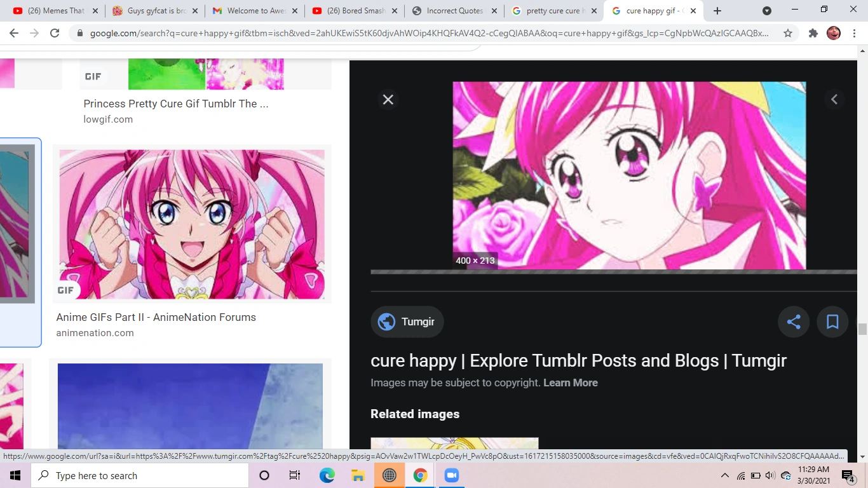Image resolution: width=868 pixels, height=488 pixels.
Task: Switch to the Bored Smash tab
Action: (353, 10)
